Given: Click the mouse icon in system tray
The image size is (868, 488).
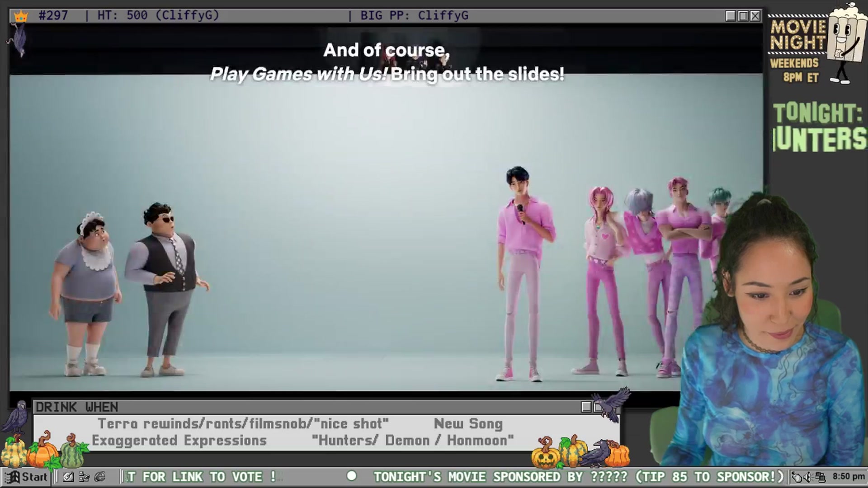Looking at the screenshot, I should point(797,477).
